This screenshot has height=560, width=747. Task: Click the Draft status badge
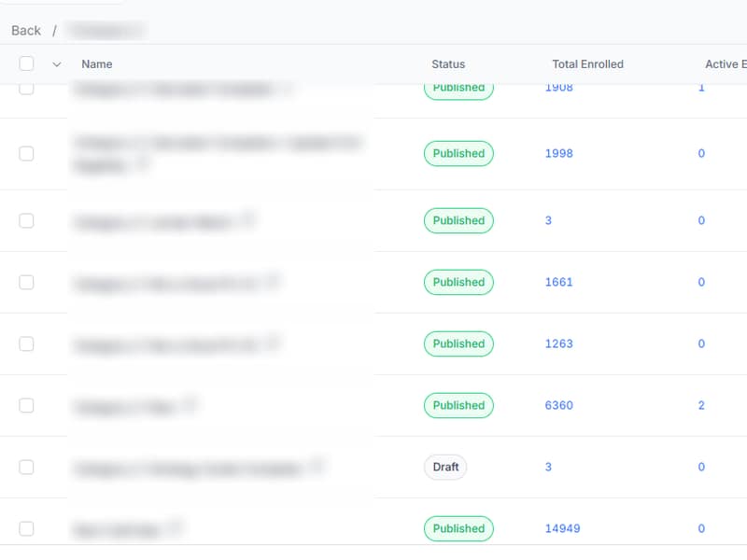pos(445,467)
